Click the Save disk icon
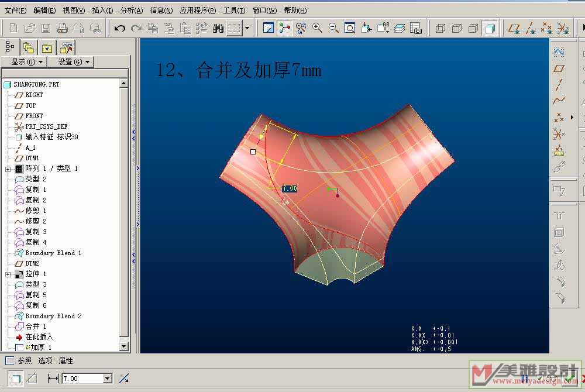 pos(46,28)
